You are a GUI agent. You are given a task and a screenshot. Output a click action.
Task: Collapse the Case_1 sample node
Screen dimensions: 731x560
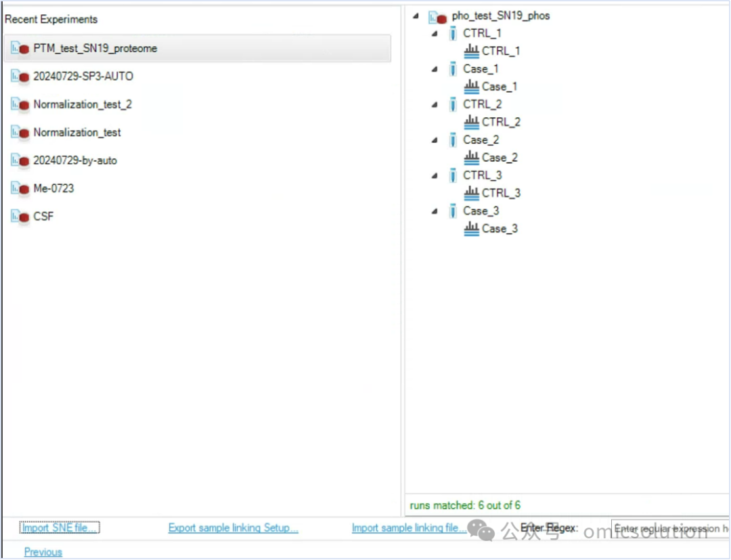(x=435, y=69)
